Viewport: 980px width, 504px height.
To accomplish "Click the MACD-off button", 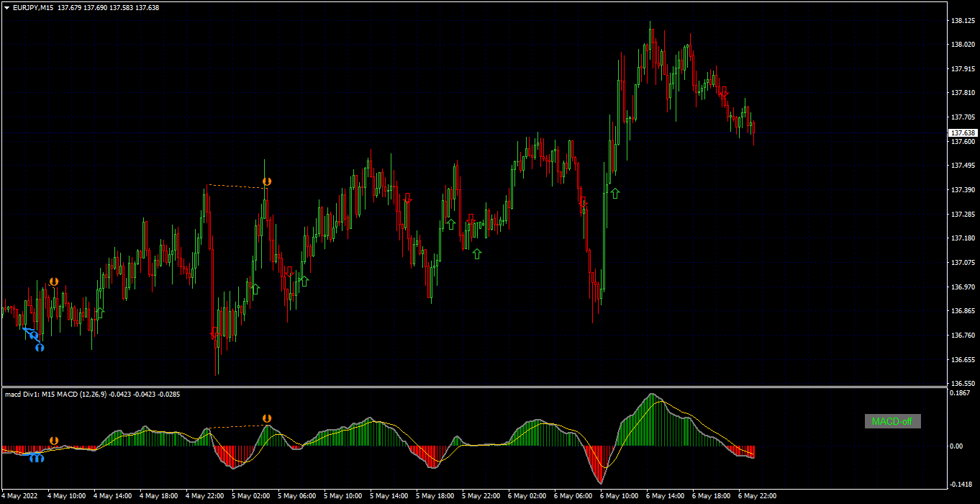I will click(x=892, y=421).
